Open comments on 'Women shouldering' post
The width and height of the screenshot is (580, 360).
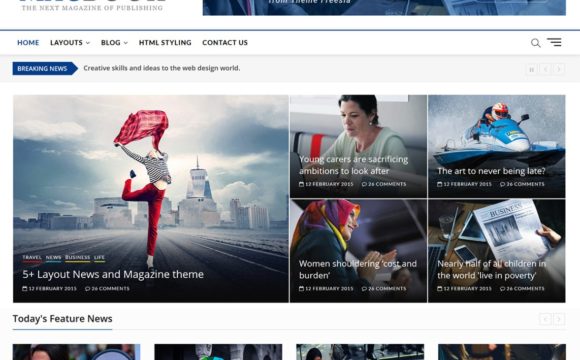coord(384,289)
